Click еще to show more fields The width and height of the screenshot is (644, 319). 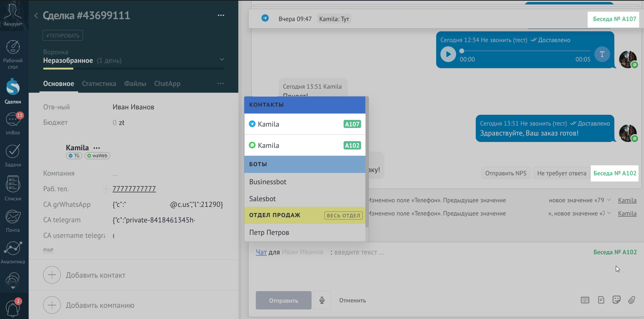tap(48, 249)
